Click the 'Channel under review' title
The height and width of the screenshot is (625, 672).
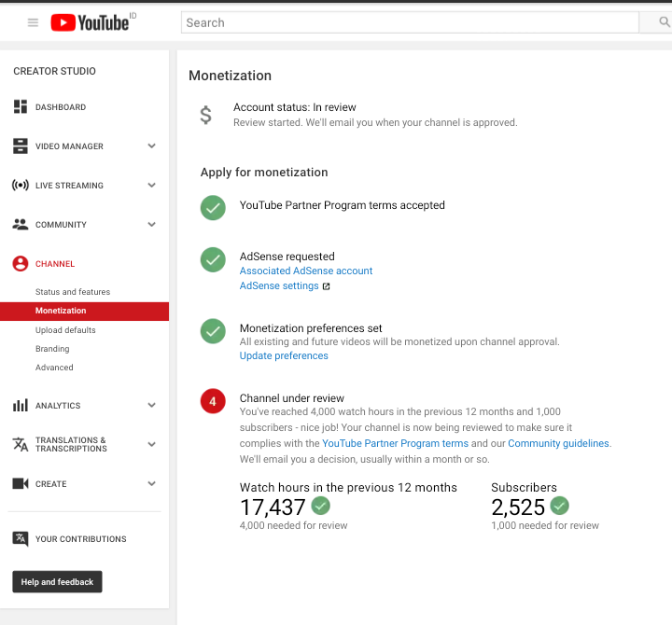coord(292,398)
